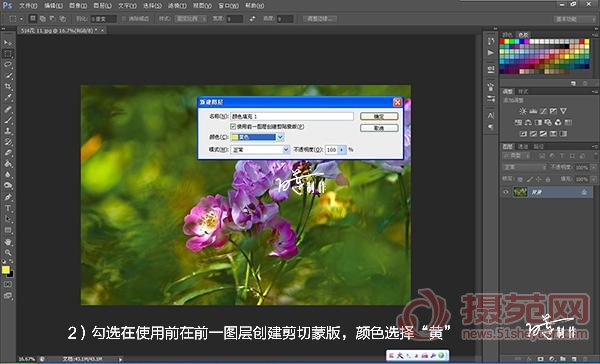Toggle the anti-alias checkbox in options bar
This screenshot has width=600, height=364.
[x=124, y=19]
